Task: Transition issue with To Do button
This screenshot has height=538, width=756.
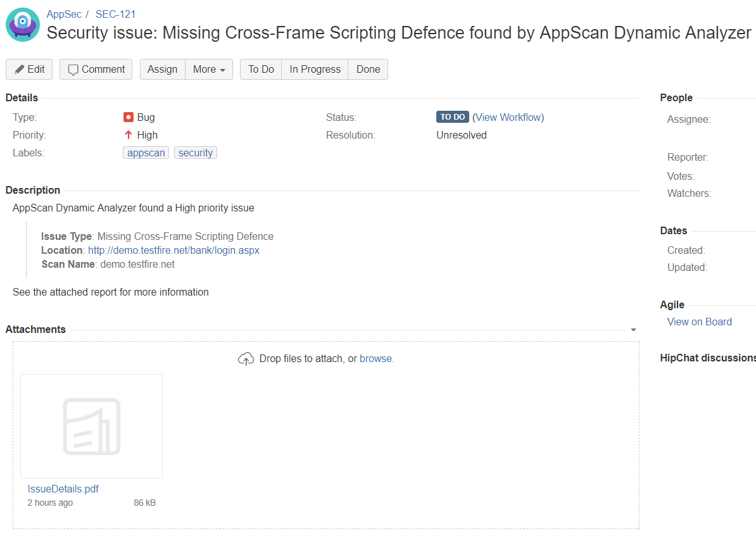Action: [x=261, y=70]
